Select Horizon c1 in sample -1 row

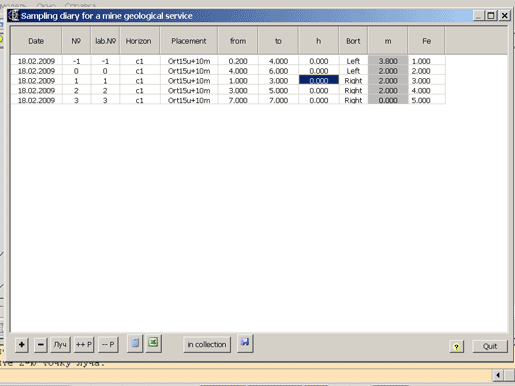(x=140, y=61)
